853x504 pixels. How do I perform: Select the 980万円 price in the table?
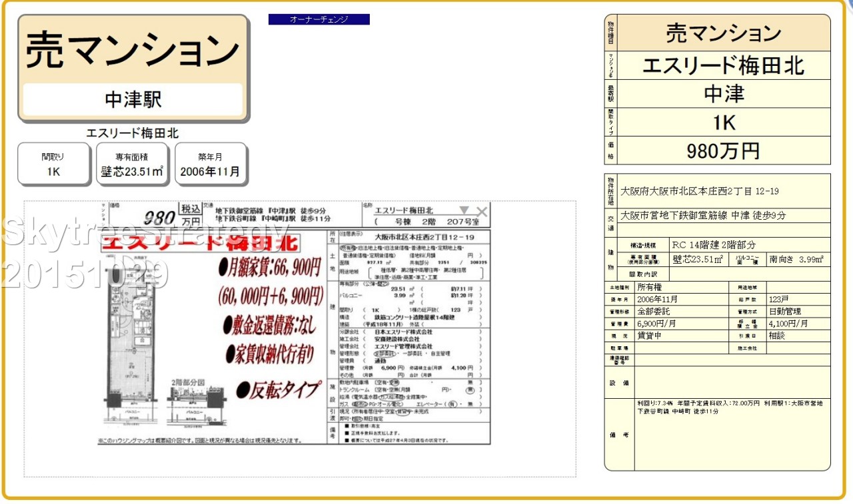tap(723, 151)
